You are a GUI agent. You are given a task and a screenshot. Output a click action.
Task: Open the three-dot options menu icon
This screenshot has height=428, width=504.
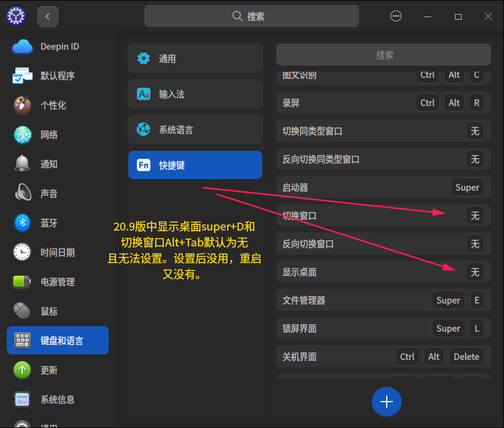[396, 16]
